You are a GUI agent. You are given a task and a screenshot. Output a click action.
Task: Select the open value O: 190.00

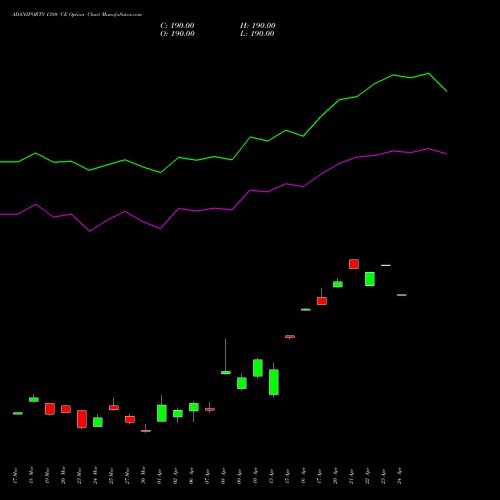(x=177, y=34)
